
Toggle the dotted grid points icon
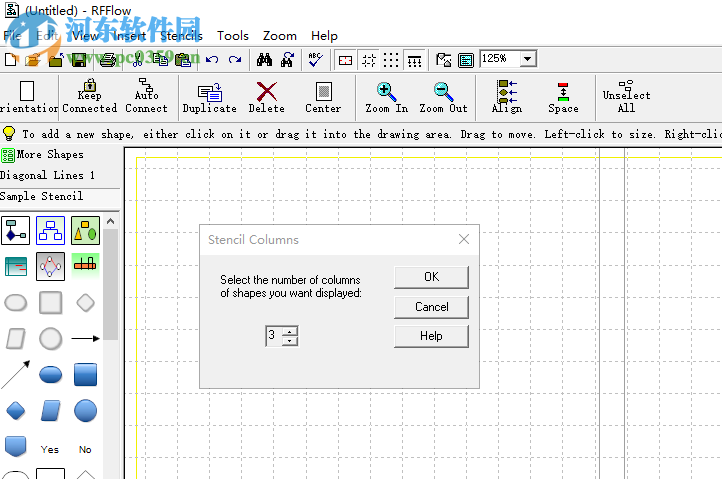pos(391,60)
